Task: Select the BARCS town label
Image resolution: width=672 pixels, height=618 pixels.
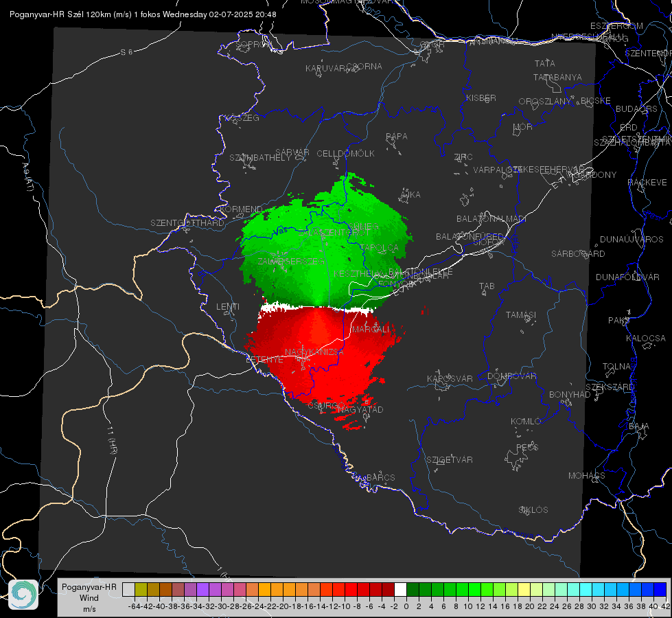Action: tap(380, 477)
